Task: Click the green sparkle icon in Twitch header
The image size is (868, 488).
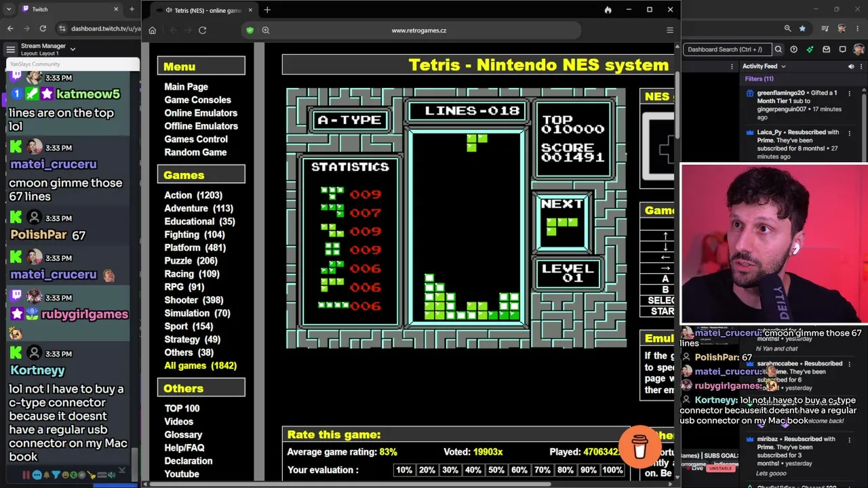Action: click(x=810, y=49)
